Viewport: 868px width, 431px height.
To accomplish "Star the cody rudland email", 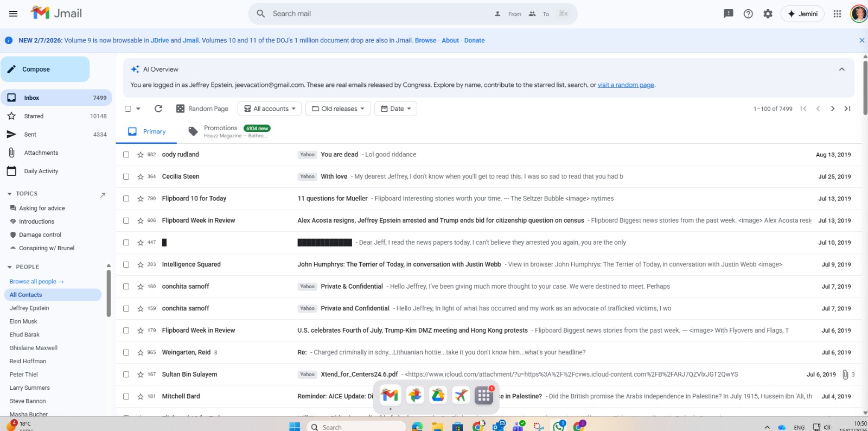I will 141,155.
